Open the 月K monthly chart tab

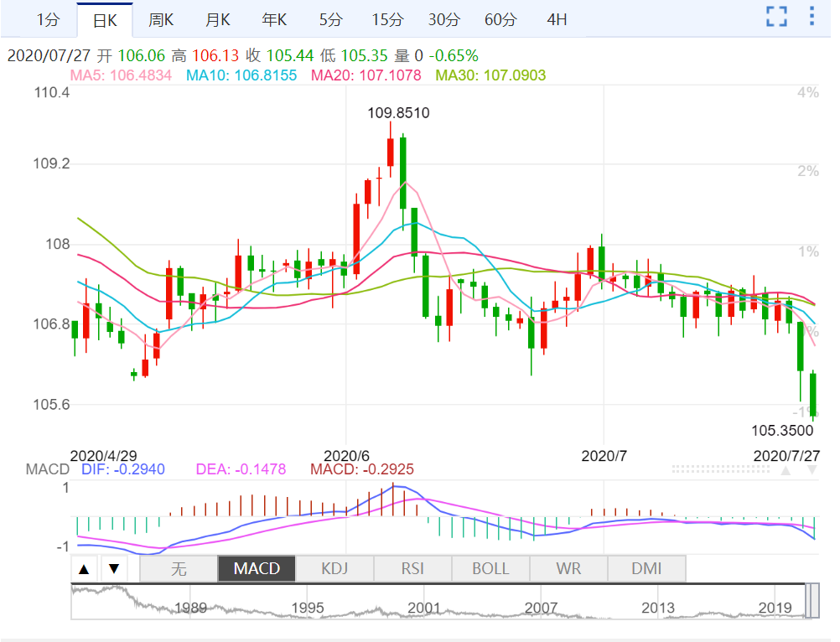[218, 18]
